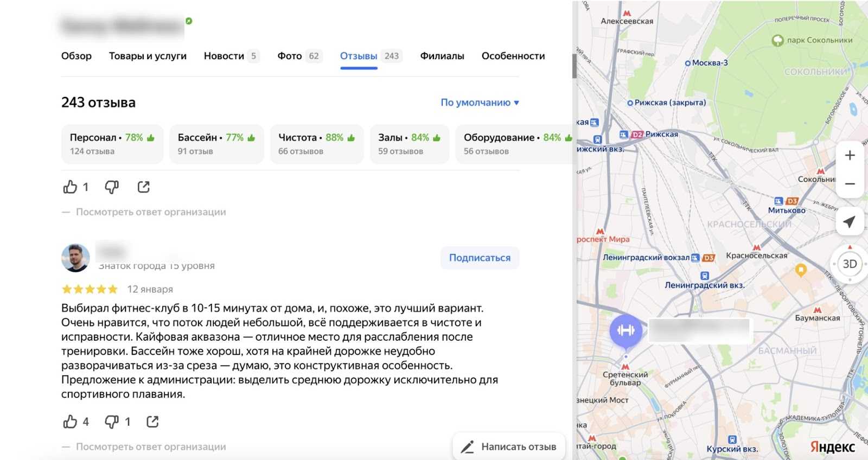Click the reviews panel scrollbar thumb
This screenshot has height=460, width=868.
(x=574, y=66)
